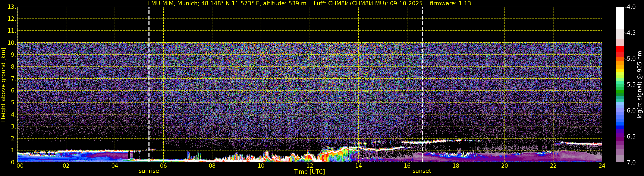Click the white top segment of the colorbar
Image resolution: width=644 pixels, height=176 pixels.
pyautogui.click(x=620, y=18)
